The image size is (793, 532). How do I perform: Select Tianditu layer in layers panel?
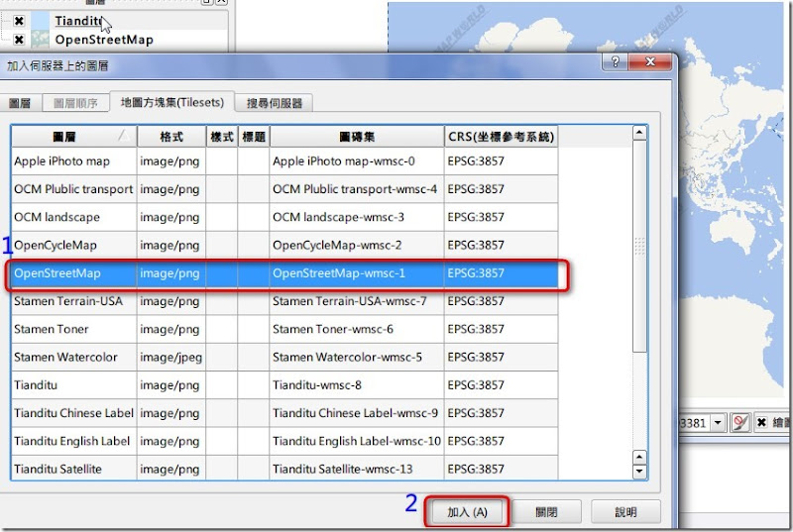tap(78, 21)
